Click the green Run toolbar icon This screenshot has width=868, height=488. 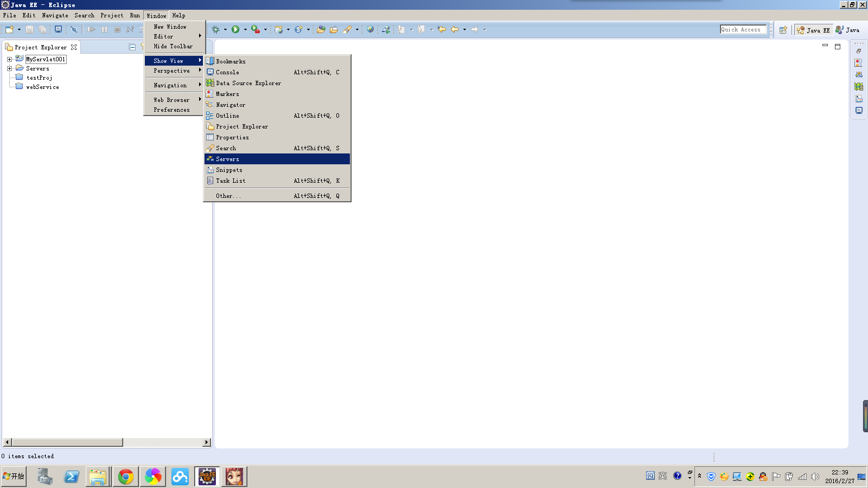(x=235, y=30)
